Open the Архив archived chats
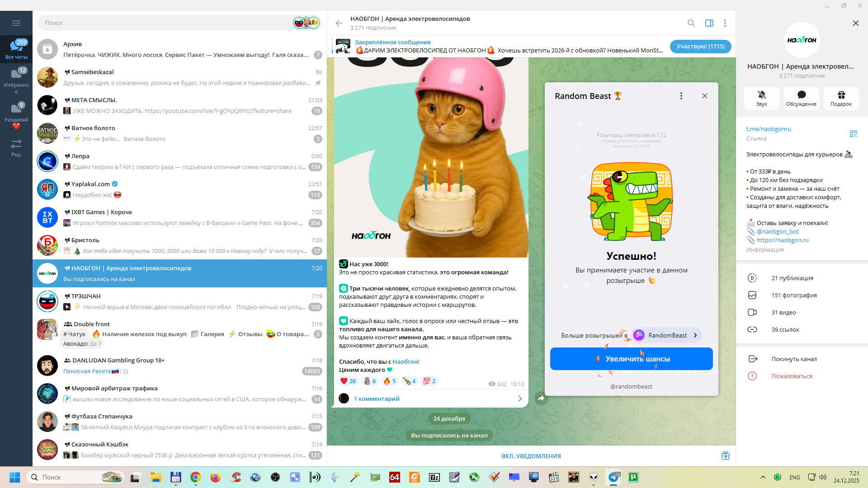 pos(181,49)
